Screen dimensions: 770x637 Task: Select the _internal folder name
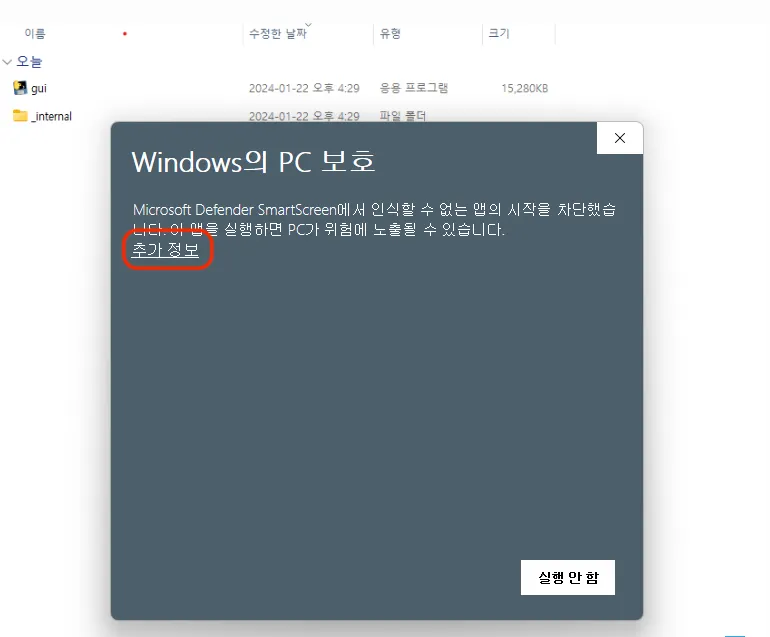pyautogui.click(x=51, y=116)
